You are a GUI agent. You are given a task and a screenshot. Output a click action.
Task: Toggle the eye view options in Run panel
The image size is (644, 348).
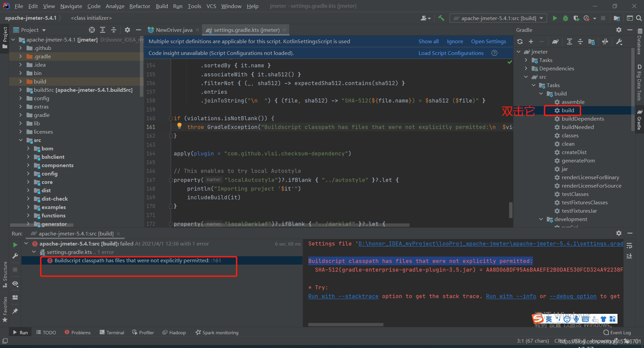coord(15,284)
